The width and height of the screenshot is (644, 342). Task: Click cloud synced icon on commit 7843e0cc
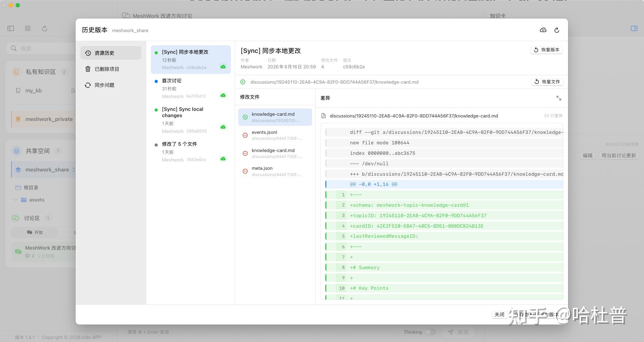tap(223, 159)
